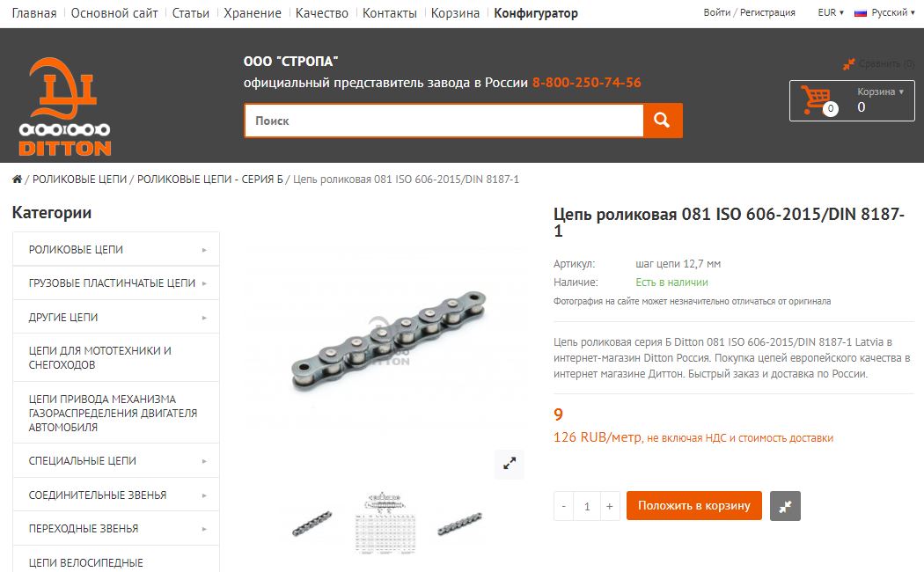
Task: Go to Контакты in top menu
Action: tap(390, 13)
